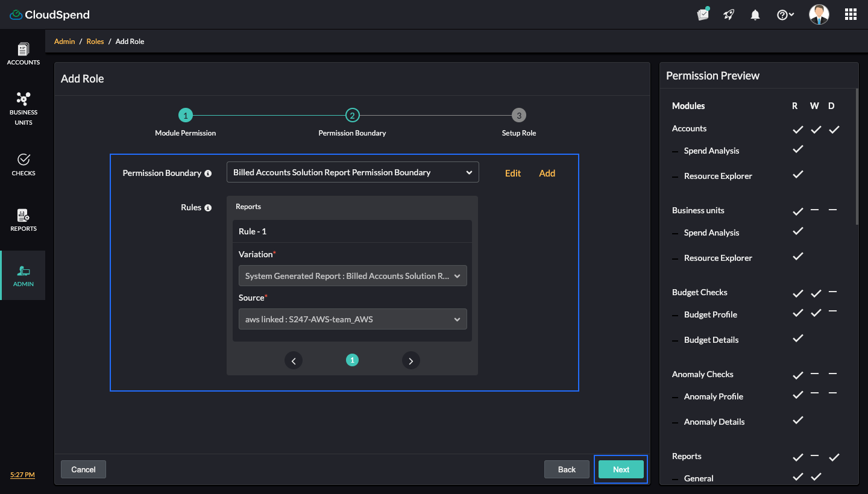868x494 pixels.
Task: Go to step 1 Module Permission
Action: (185, 115)
